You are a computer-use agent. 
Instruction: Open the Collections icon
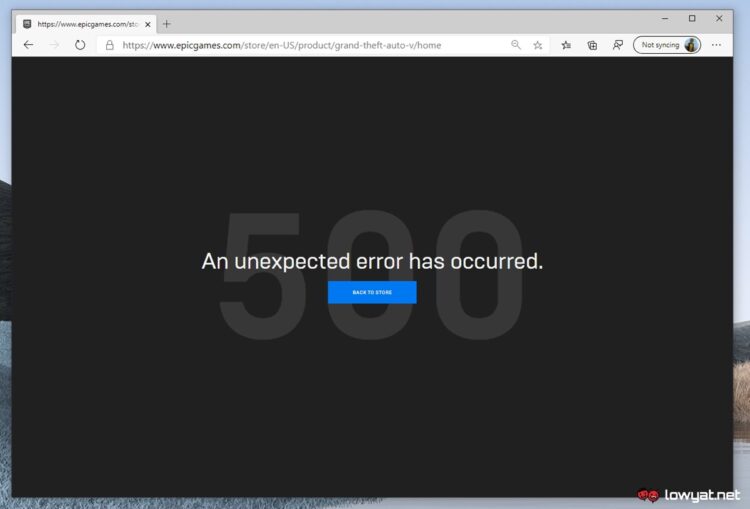(592, 45)
